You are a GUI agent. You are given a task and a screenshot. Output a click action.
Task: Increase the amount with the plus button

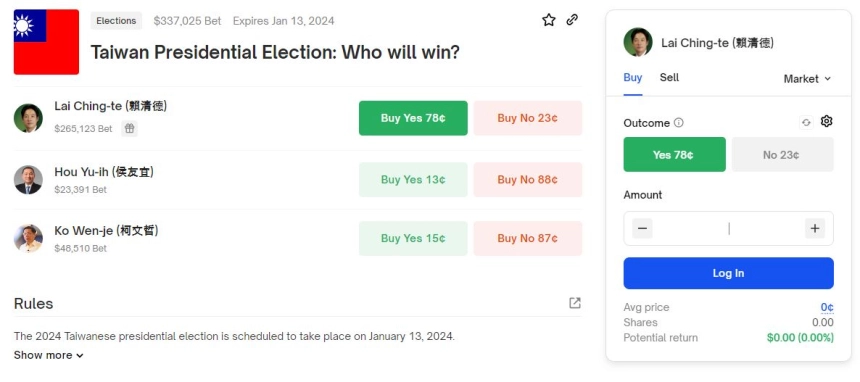[815, 228]
